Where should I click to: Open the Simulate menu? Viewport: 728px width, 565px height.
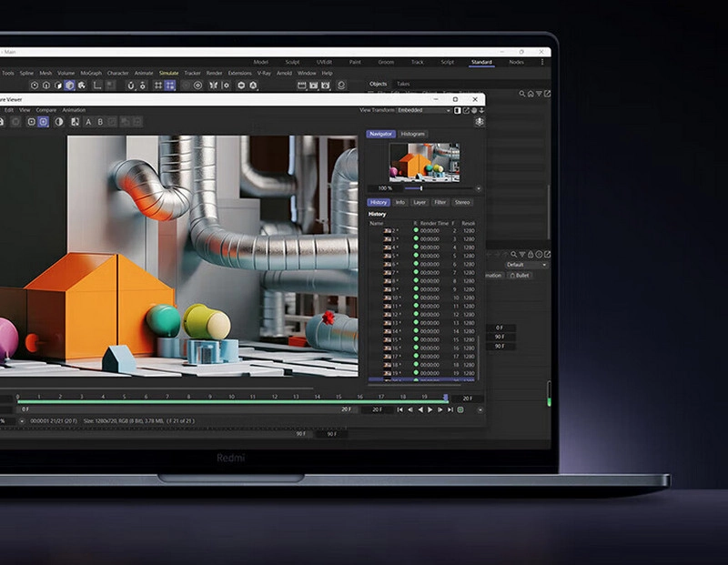(x=168, y=73)
